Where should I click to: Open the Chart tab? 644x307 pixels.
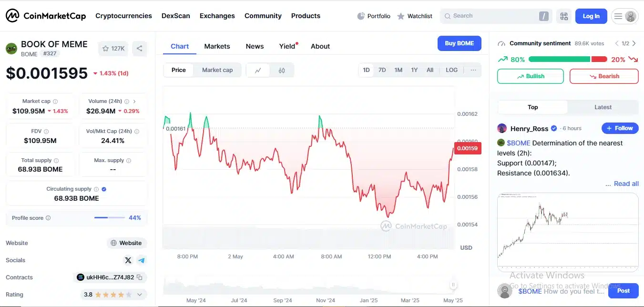click(180, 46)
